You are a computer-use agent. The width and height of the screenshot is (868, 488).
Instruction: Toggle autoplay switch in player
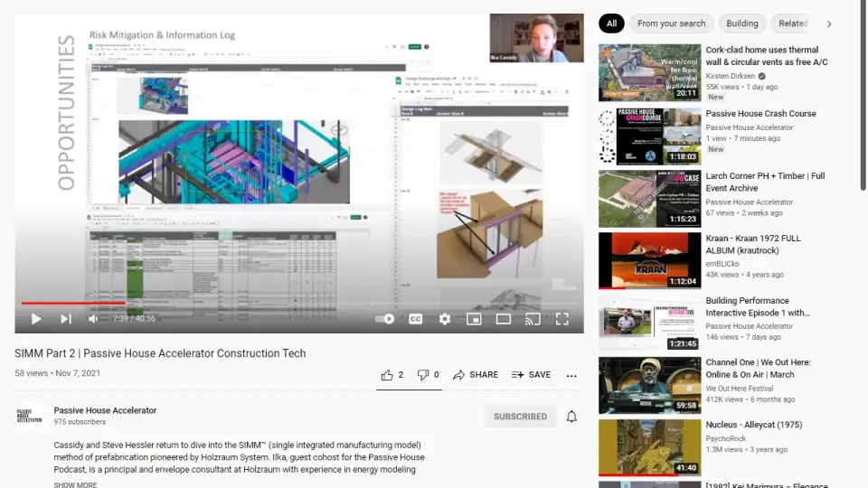tap(385, 319)
